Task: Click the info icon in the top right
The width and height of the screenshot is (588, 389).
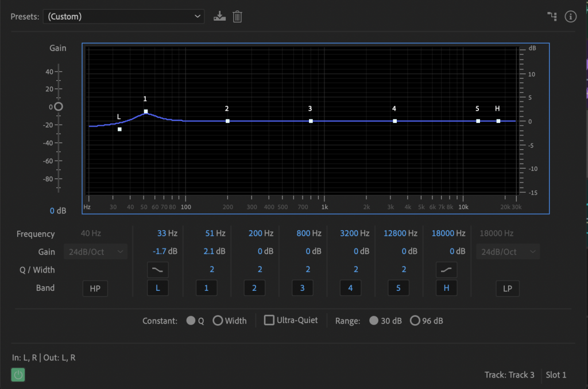Action: 570,17
